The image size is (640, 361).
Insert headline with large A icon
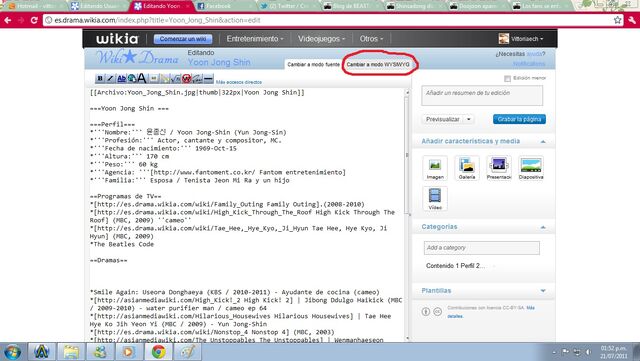point(142,78)
